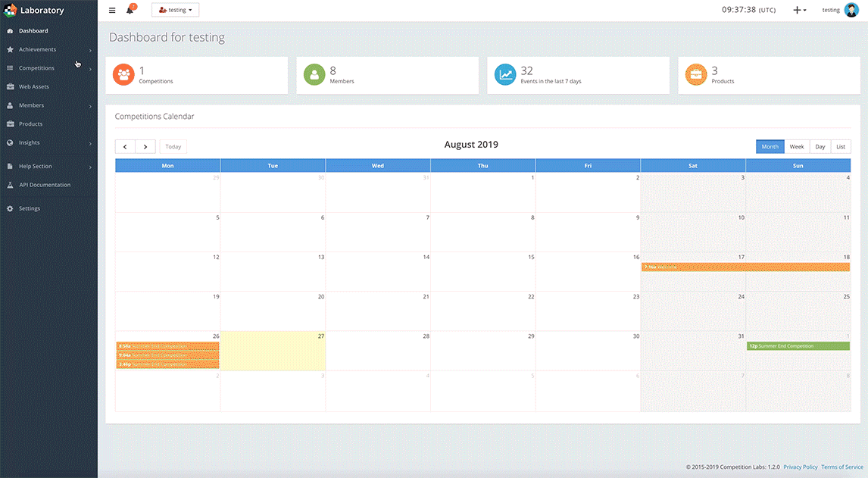Open the plus add-new dropdown

(x=799, y=11)
